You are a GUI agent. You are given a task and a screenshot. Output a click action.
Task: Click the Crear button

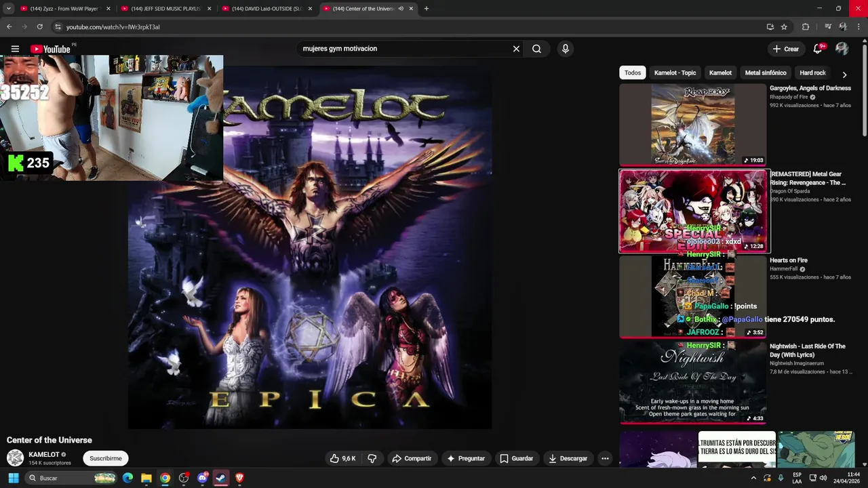(785, 49)
